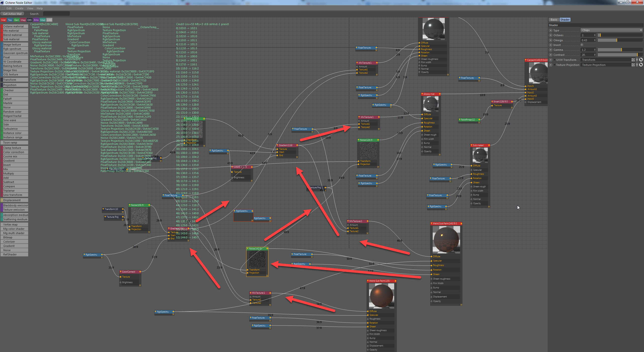Enable the Invert checkbox in Shader panel

[x=582, y=45]
